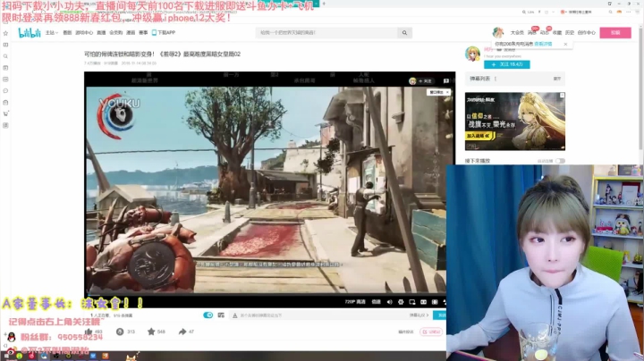Click pink 记笔记 button below player

(431, 332)
